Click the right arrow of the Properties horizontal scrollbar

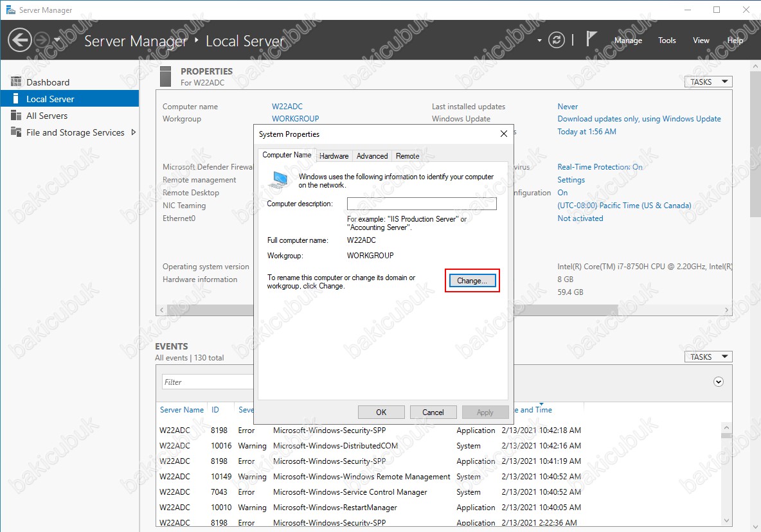pyautogui.click(x=726, y=310)
